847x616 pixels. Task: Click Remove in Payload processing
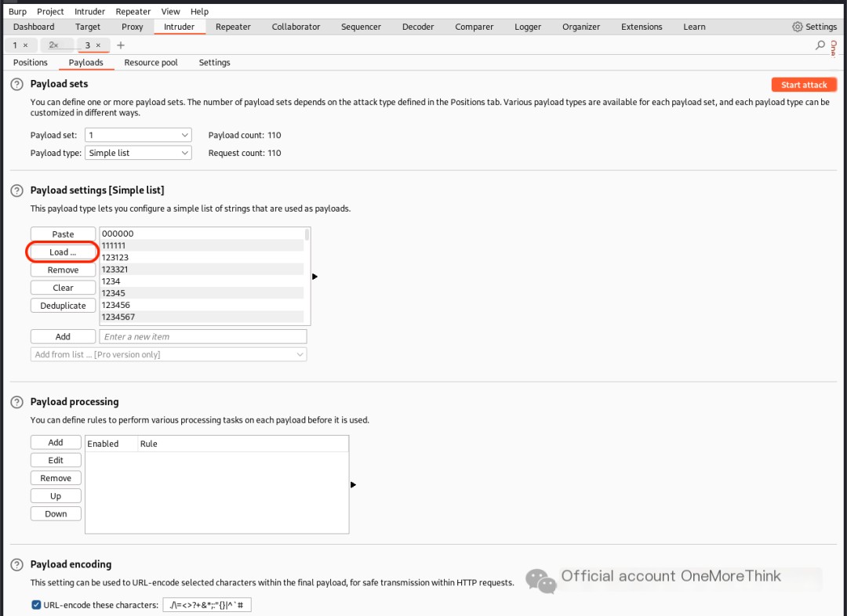click(x=56, y=478)
